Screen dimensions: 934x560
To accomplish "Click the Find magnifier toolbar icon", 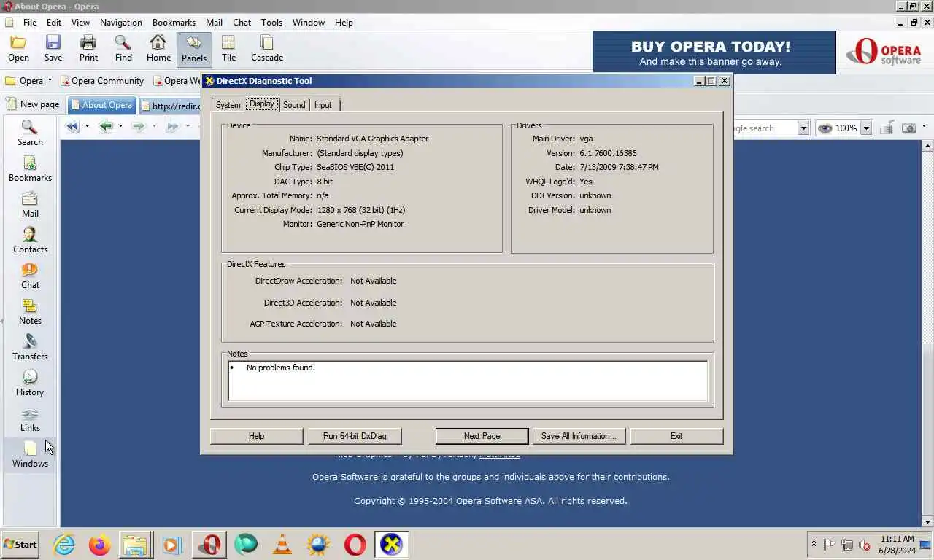I will [x=123, y=49].
